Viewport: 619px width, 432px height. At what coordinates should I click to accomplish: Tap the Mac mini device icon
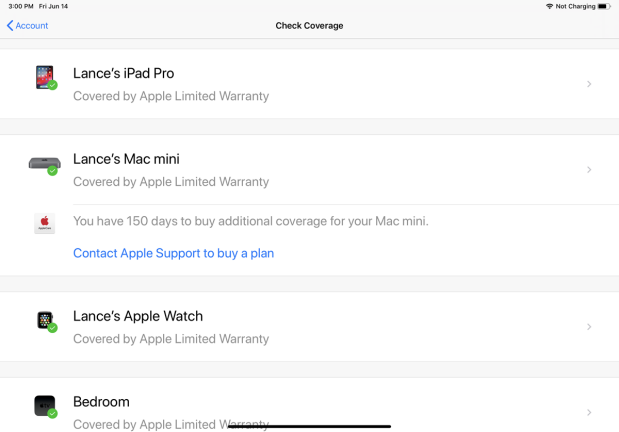coord(45,164)
